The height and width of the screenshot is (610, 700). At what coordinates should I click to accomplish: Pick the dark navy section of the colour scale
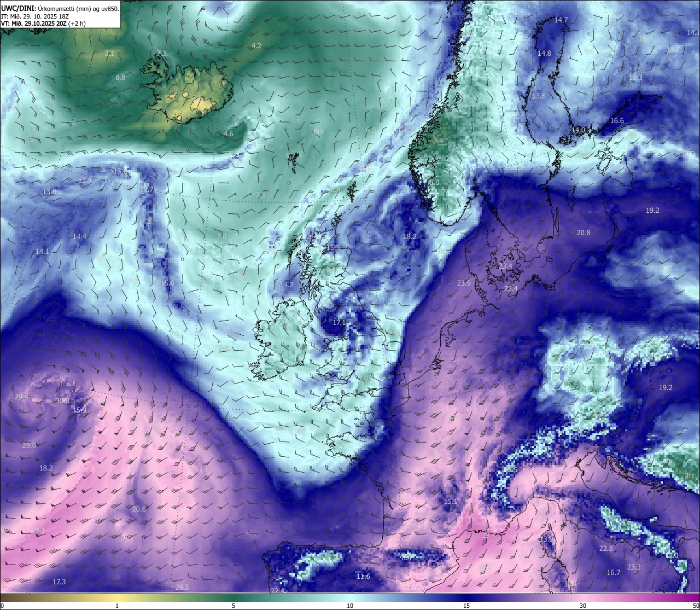point(466,597)
